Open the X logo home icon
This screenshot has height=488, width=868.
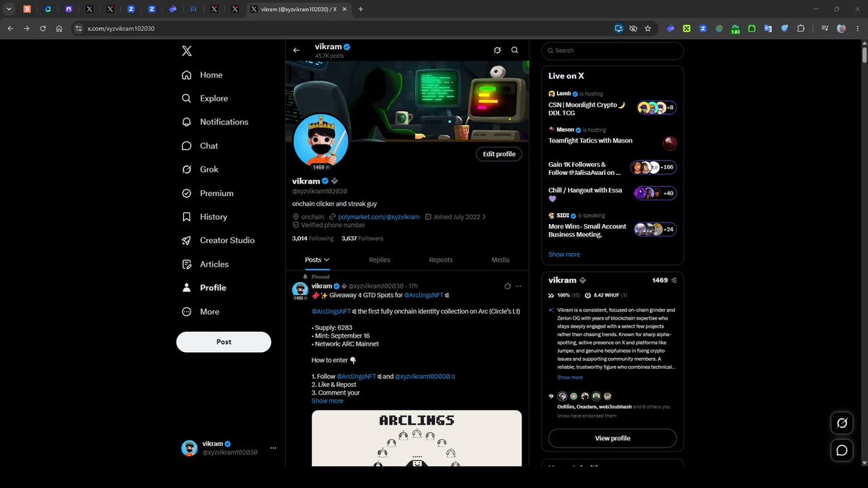[187, 51]
